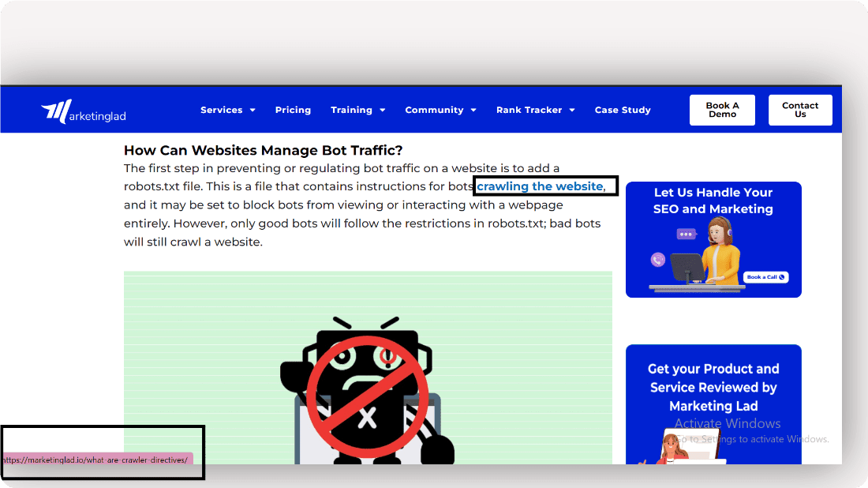This screenshot has height=488, width=868.
Task: Click the Book A Demo button
Action: [x=722, y=110]
